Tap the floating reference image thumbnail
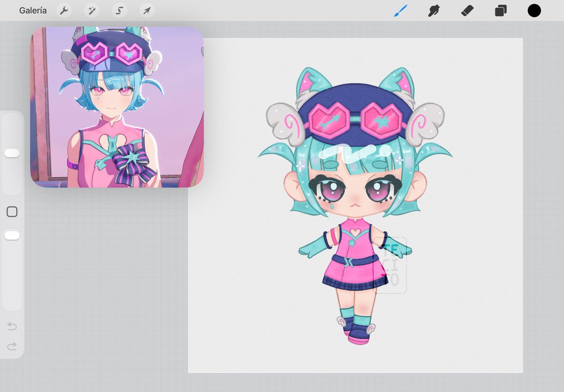The height and width of the screenshot is (392, 564). 117,107
